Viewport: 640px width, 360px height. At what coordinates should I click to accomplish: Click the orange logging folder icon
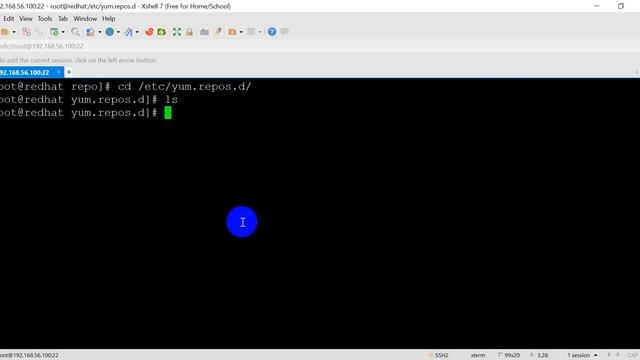coord(232,32)
